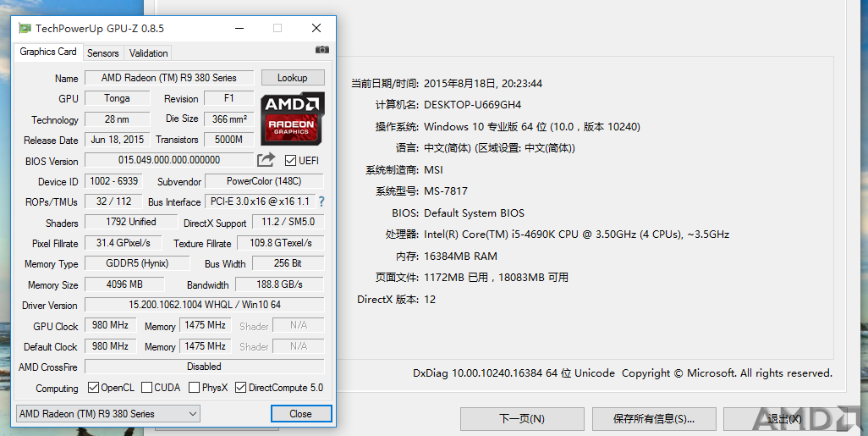This screenshot has height=436, width=868.
Task: Click the Lookup button
Action: coord(292,78)
